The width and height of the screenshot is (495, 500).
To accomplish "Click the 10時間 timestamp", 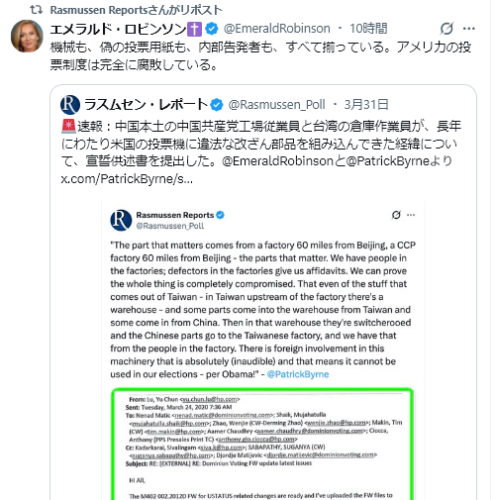I will coord(368,29).
